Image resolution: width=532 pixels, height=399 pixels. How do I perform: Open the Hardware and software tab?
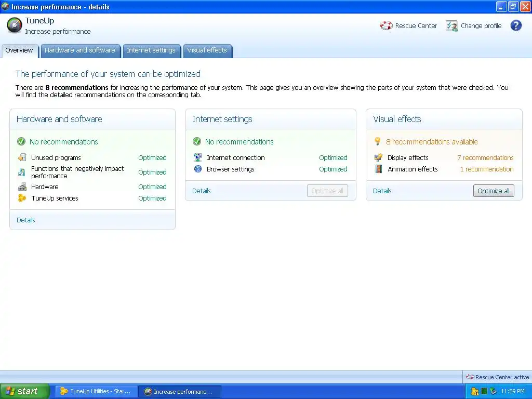point(80,50)
